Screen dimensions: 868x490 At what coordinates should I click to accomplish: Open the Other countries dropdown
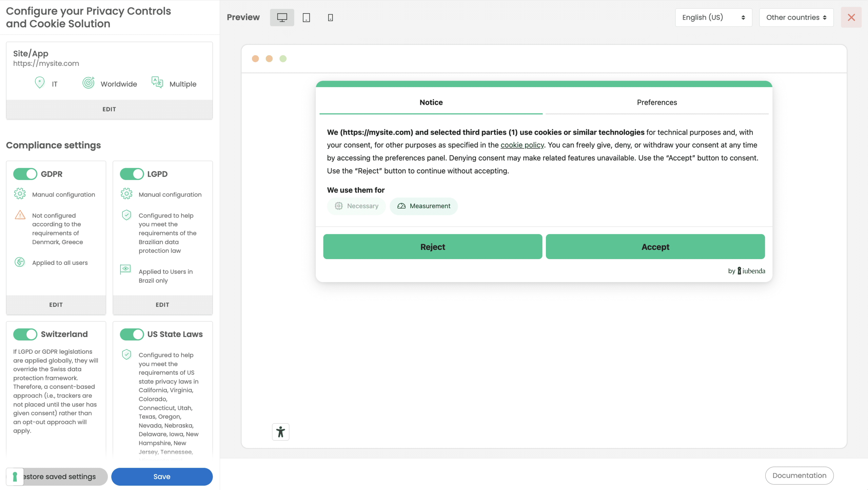(x=796, y=17)
